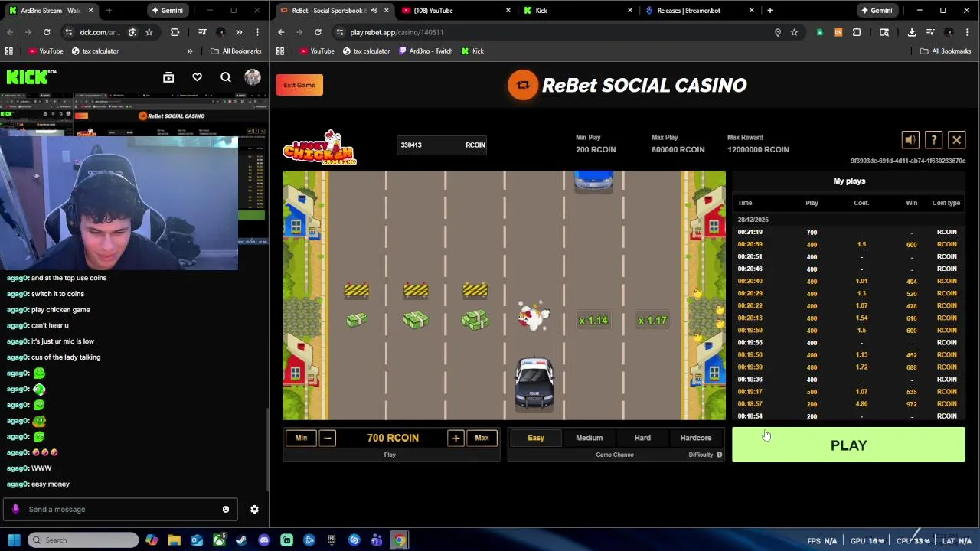
Task: Increase play amount with plus button
Action: [456, 438]
